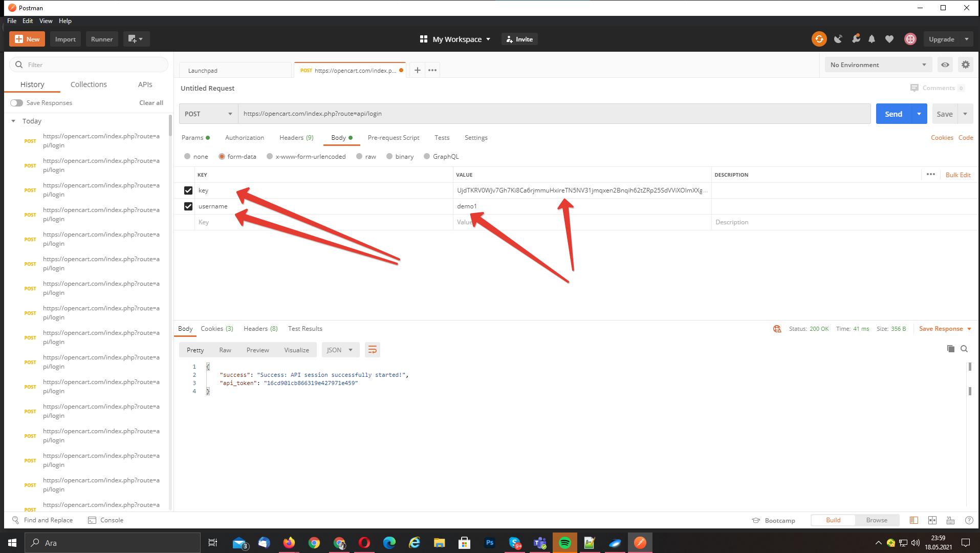This screenshot has height=553, width=980.
Task: Collapse the Today history group
Action: [13, 121]
